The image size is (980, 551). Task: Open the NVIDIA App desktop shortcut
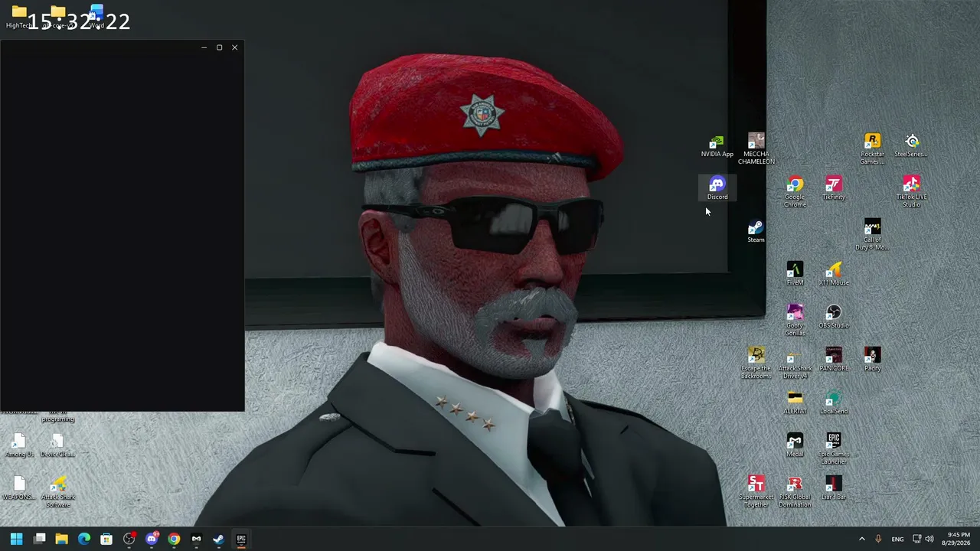717,146
